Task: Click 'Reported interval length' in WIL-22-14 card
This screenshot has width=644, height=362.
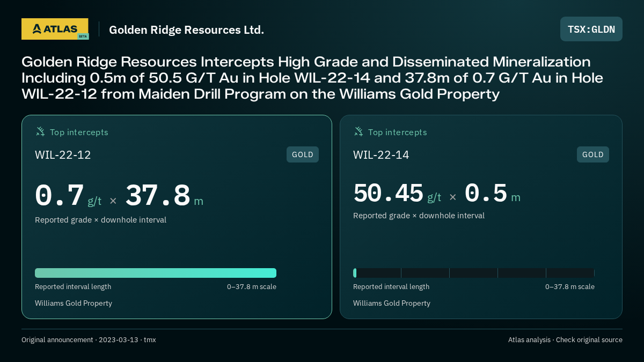Action: click(391, 287)
